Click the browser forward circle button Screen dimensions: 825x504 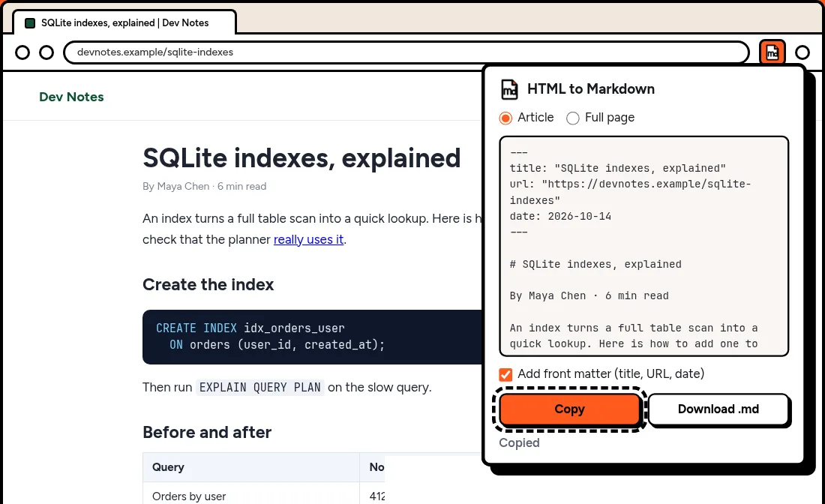[x=46, y=52]
